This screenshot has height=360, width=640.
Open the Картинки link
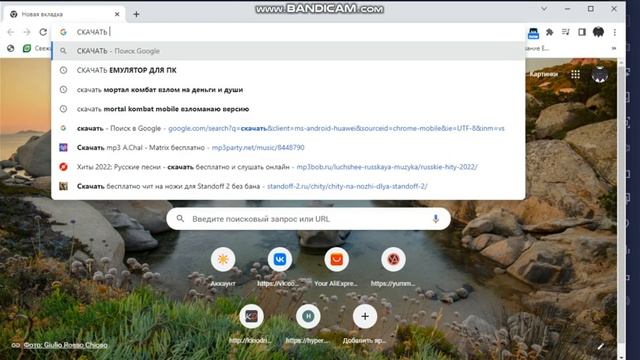click(x=544, y=74)
